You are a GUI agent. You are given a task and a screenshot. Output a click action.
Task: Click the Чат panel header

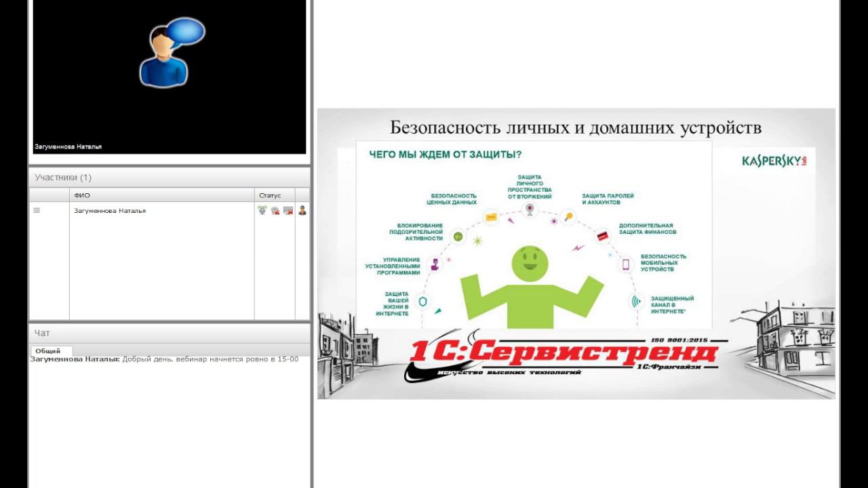pos(170,333)
